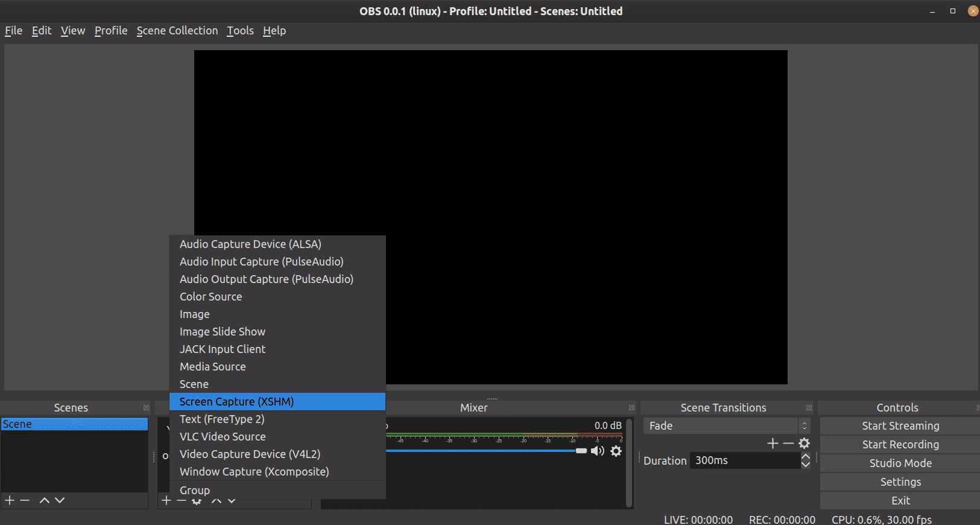This screenshot has height=525, width=980.
Task: Increase the transition Duration with the up arrow
Action: pos(806,457)
